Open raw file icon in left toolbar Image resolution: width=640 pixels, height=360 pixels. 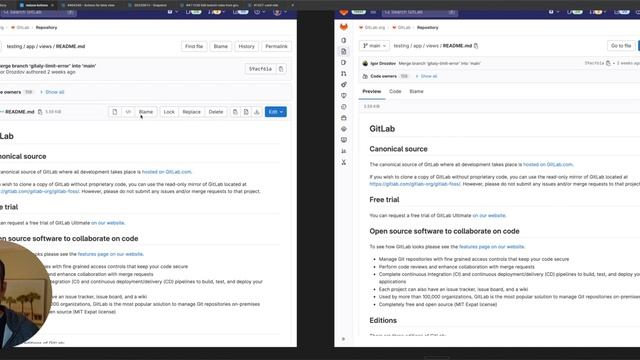pyautogui.click(x=246, y=112)
